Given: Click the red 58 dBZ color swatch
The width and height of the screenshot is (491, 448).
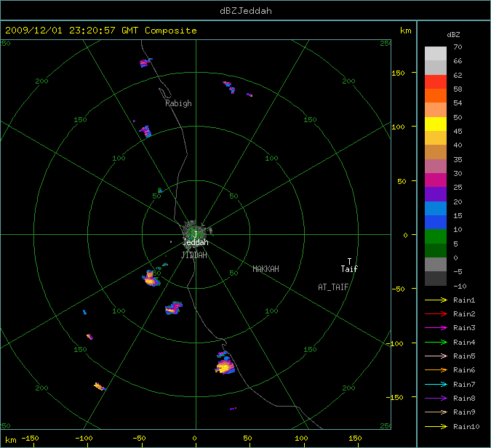Looking at the screenshot, I should (436, 81).
